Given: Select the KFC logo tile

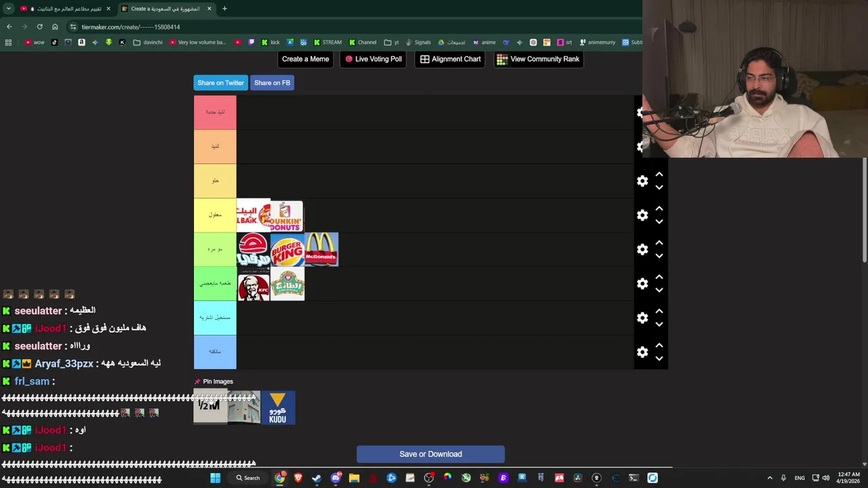Looking at the screenshot, I should tap(254, 284).
